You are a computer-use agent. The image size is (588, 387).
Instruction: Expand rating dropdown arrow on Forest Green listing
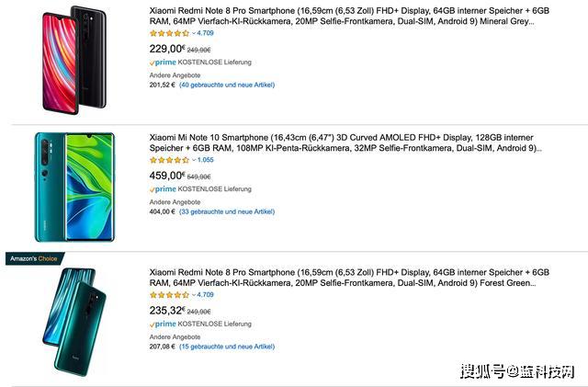[195, 295]
